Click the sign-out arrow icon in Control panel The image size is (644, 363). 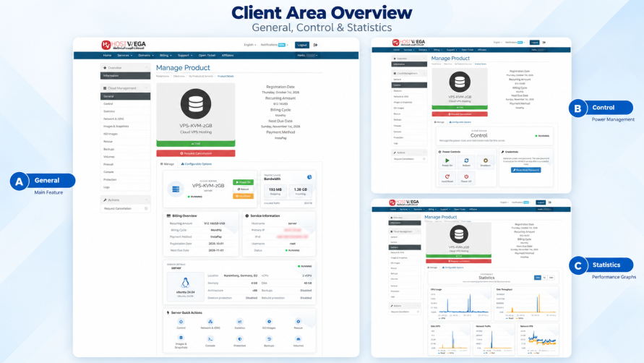[x=544, y=43]
